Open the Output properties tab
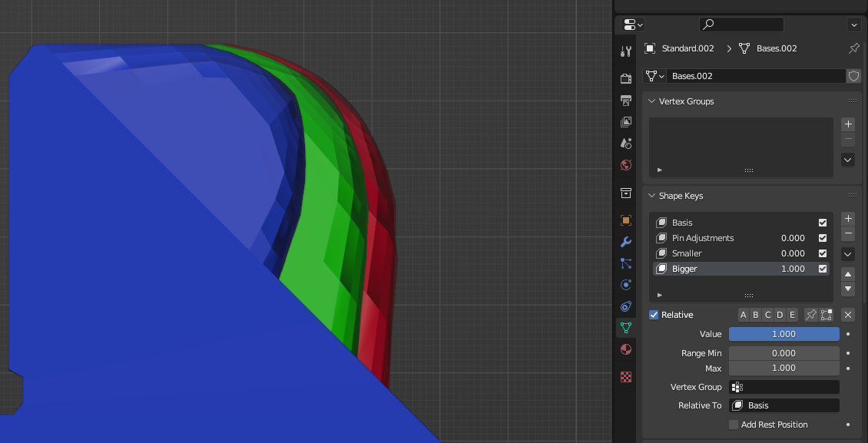The image size is (868, 443). click(626, 100)
